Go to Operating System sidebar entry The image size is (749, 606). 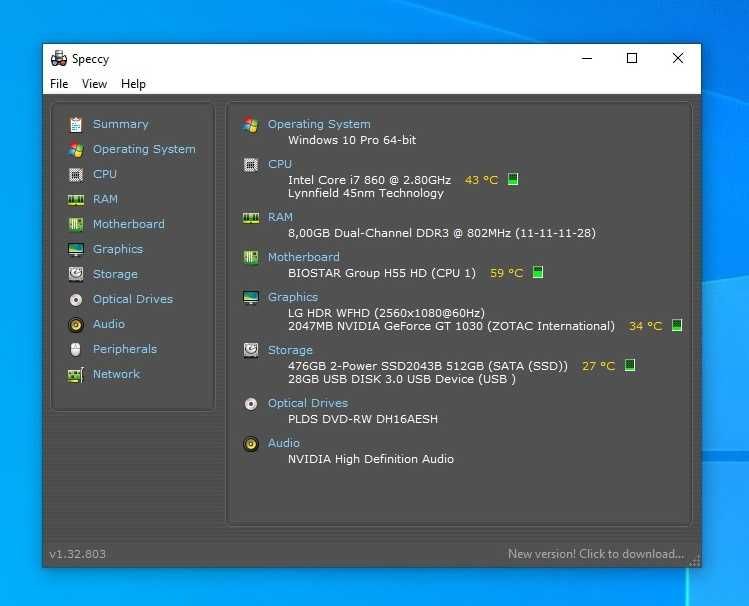pos(144,149)
